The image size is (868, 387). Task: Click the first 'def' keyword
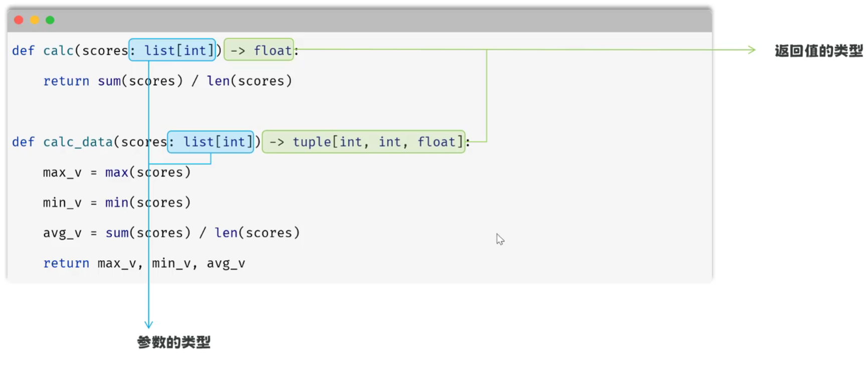[x=23, y=51]
